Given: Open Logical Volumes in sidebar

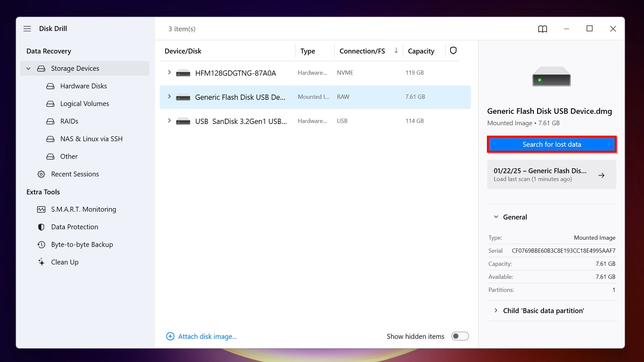Looking at the screenshot, I should tap(85, 104).
